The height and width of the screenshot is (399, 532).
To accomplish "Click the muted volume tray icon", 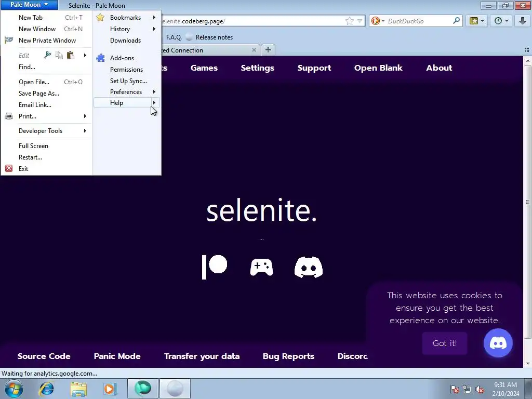I will (480, 389).
